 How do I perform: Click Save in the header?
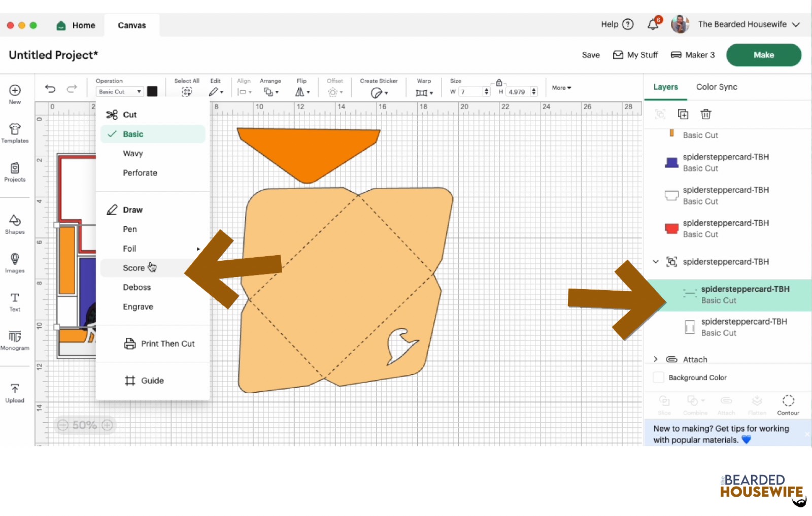pyautogui.click(x=591, y=55)
